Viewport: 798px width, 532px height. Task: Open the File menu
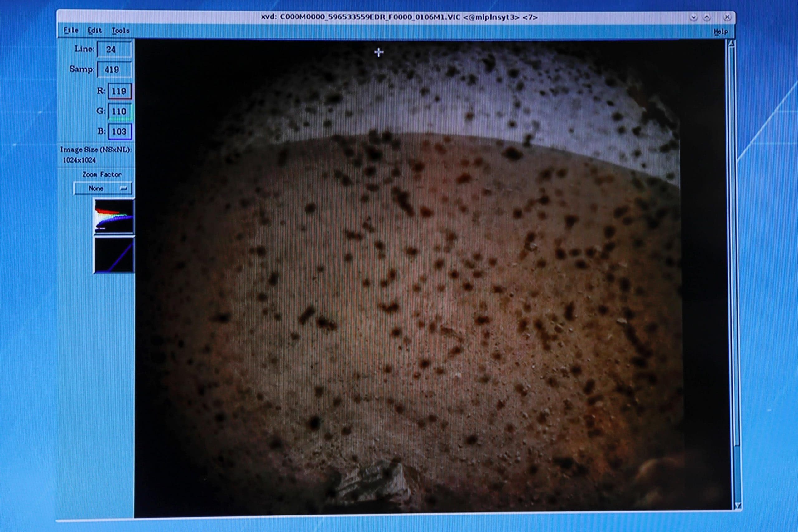coord(71,31)
